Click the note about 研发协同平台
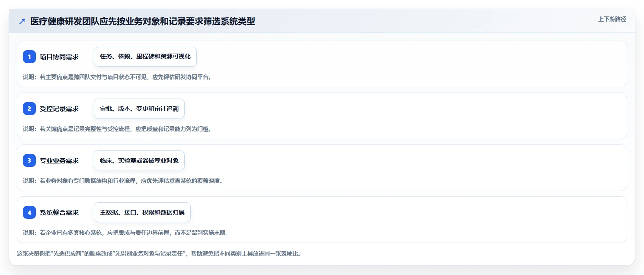Image resolution: width=644 pixels, height=275 pixels. pyautogui.click(x=117, y=77)
